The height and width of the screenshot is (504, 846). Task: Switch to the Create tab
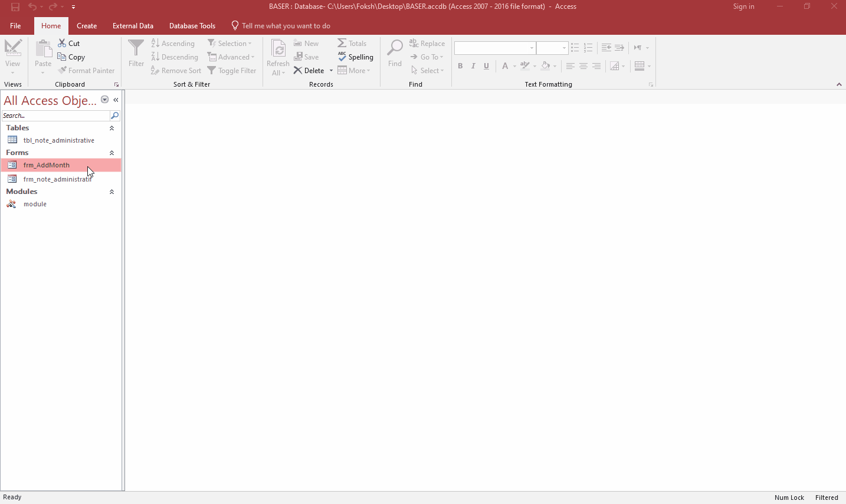coord(87,26)
